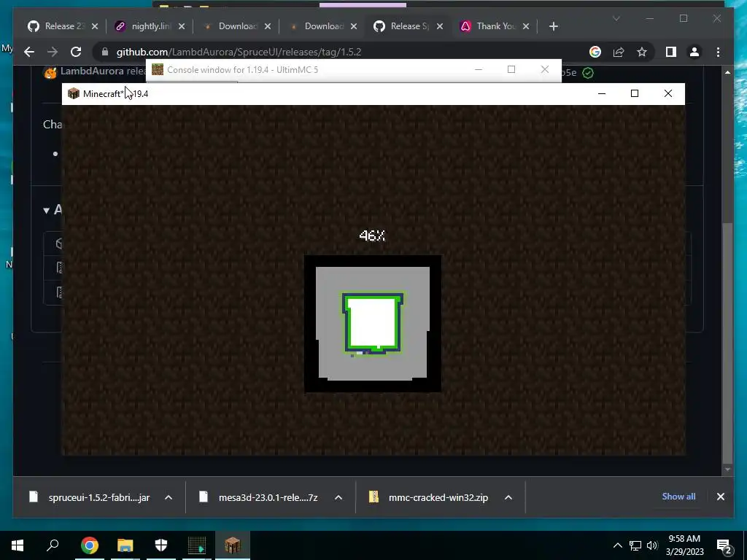The image size is (747, 560).
Task: Switch to the second Download tab
Action: (x=322, y=26)
